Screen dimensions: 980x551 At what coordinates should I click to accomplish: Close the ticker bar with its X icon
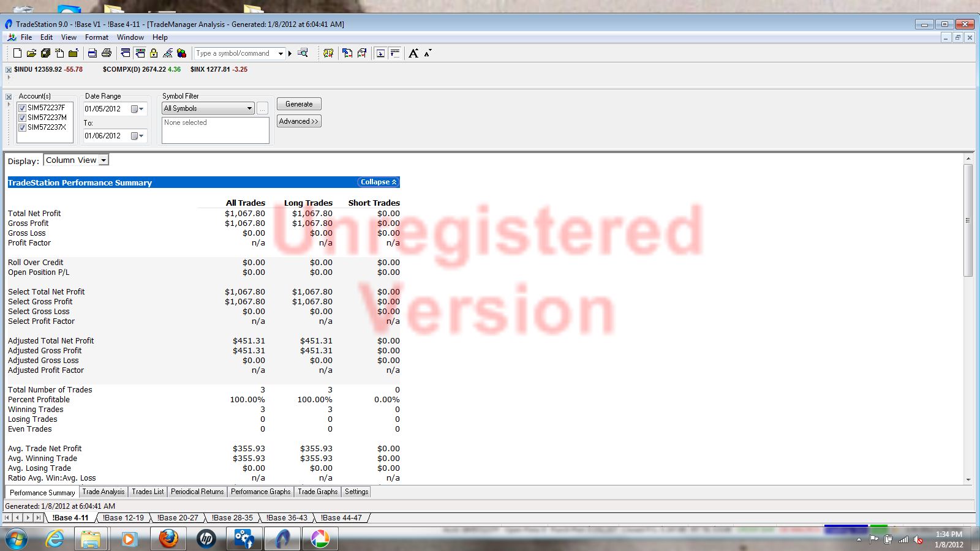click(9, 70)
